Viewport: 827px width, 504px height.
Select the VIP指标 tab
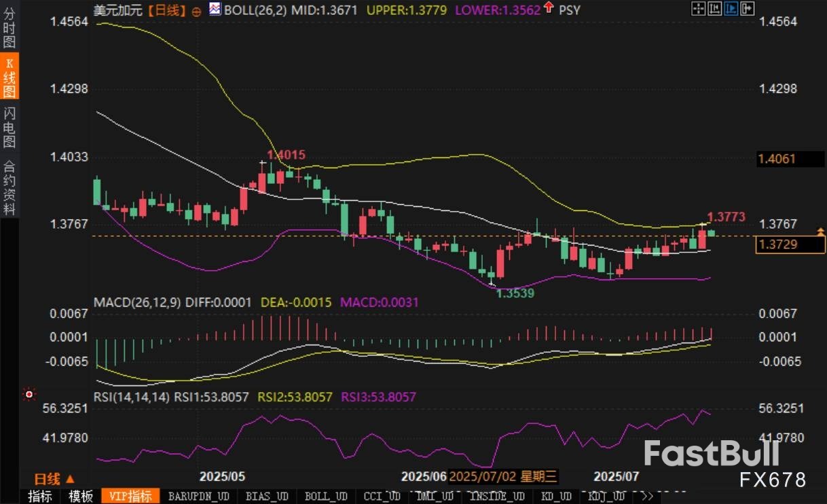point(131,497)
